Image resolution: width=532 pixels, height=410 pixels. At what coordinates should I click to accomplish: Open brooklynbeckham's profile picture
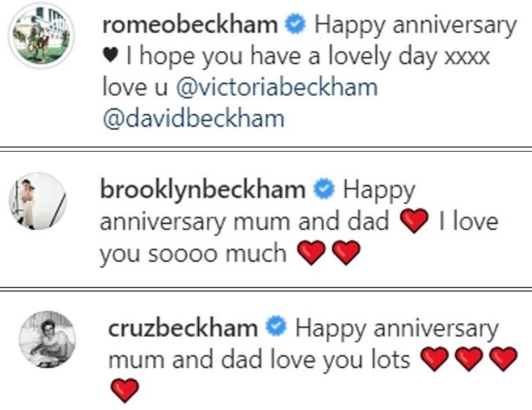[x=37, y=201]
